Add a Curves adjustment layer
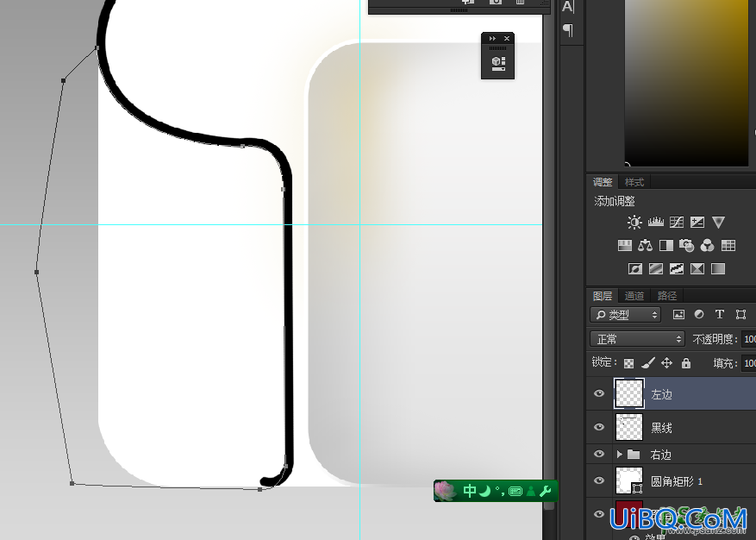The height and width of the screenshot is (540, 756). click(677, 222)
